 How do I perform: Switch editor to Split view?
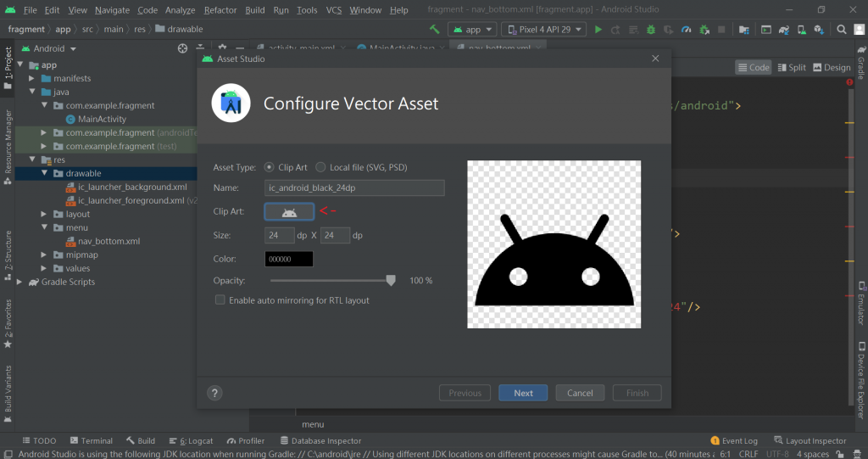point(792,67)
